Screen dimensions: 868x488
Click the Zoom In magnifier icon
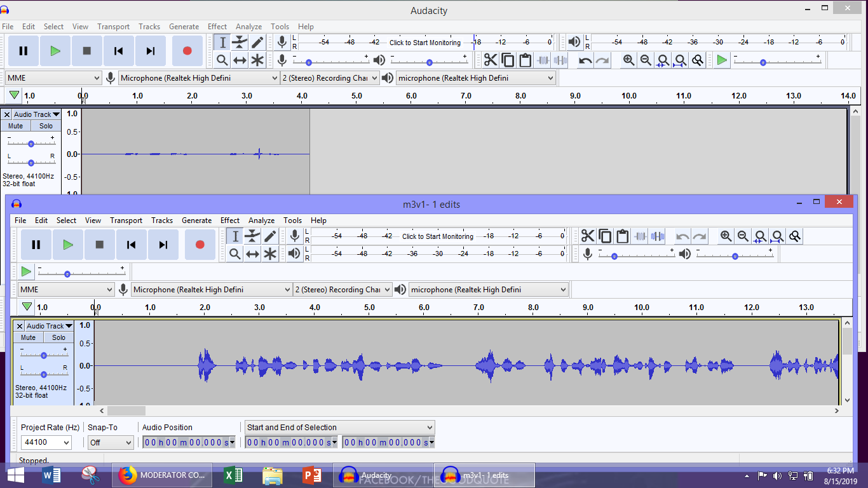click(628, 60)
